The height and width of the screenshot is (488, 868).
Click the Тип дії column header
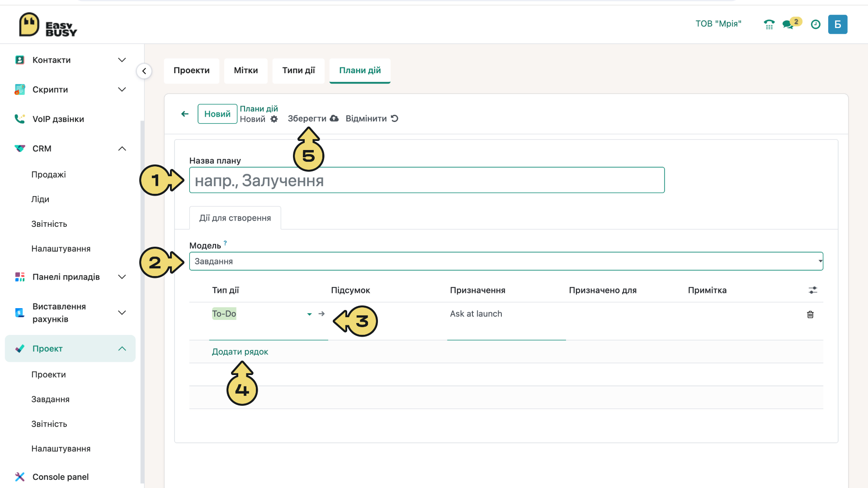(225, 290)
